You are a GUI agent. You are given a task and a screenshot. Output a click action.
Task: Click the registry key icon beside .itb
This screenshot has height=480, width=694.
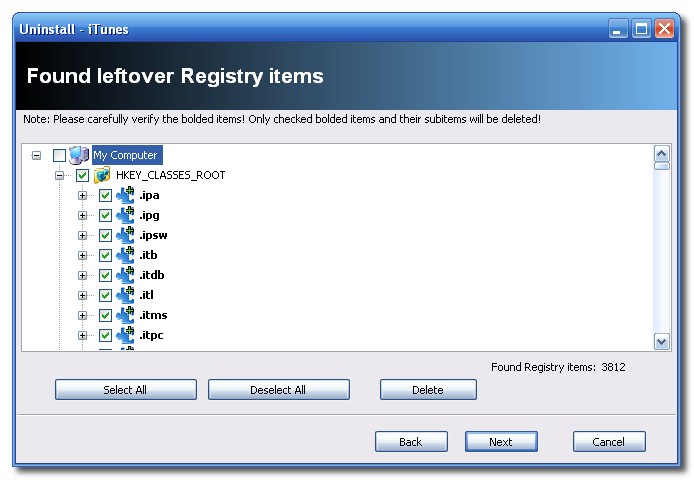(x=125, y=255)
